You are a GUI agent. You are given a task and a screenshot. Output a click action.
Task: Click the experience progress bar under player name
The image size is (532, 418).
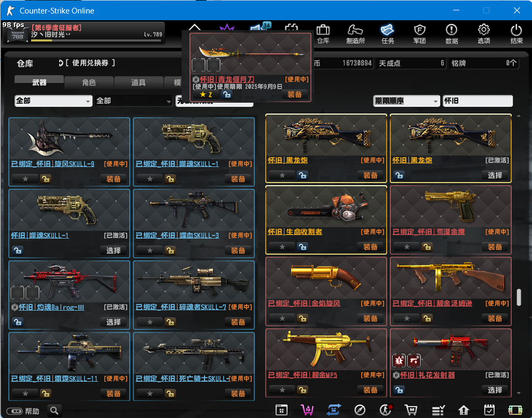96,40
